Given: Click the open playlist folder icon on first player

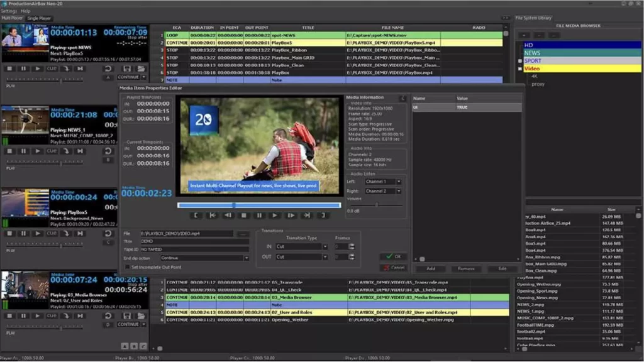Looking at the screenshot, I should pos(141,68).
